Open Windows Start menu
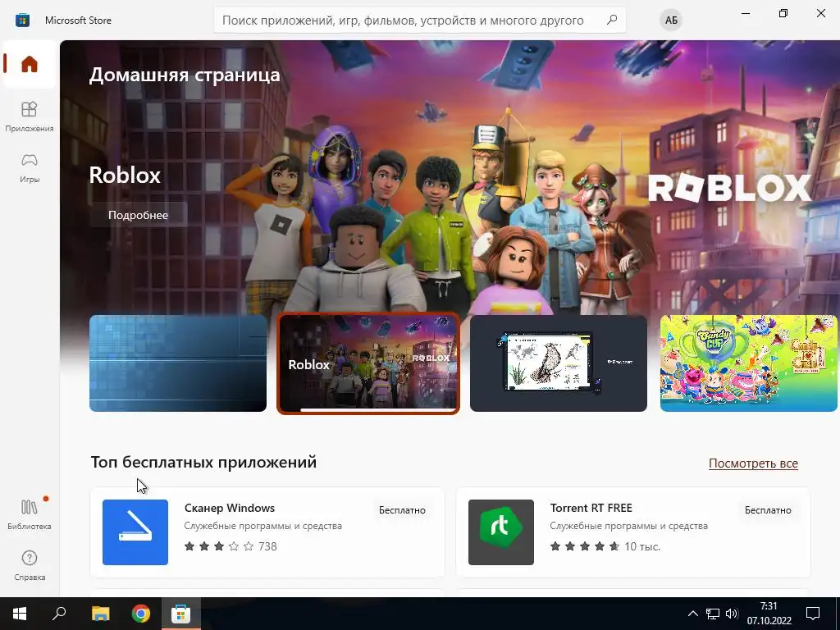The height and width of the screenshot is (630, 840). tap(20, 614)
